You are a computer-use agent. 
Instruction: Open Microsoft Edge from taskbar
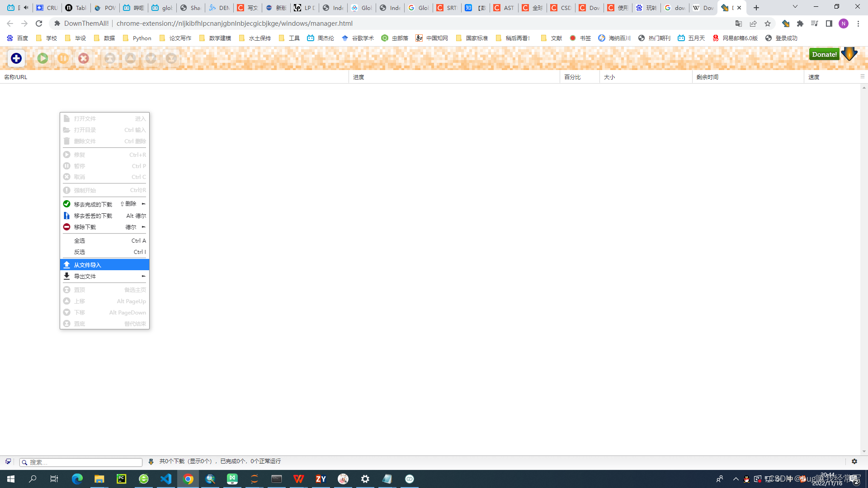coord(77,479)
